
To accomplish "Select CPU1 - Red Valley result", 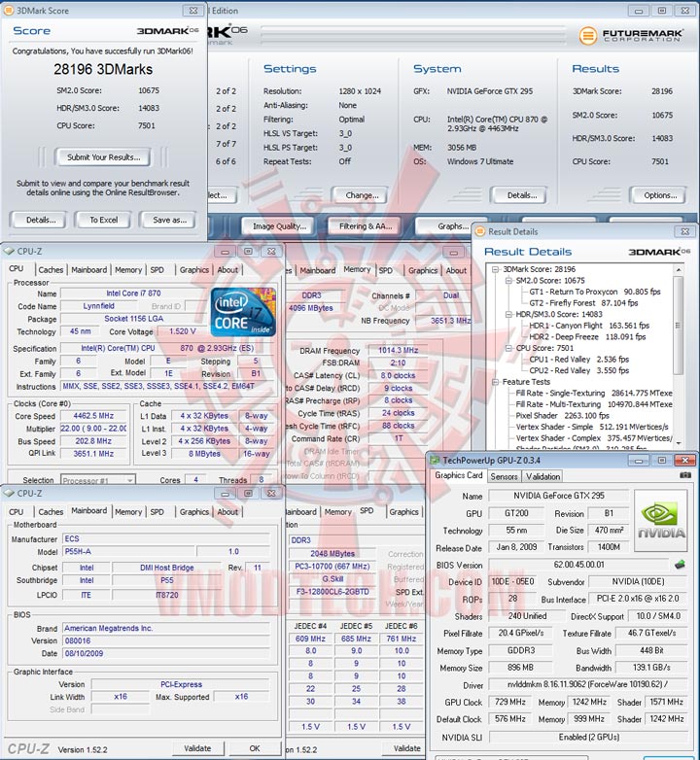I will point(578,360).
